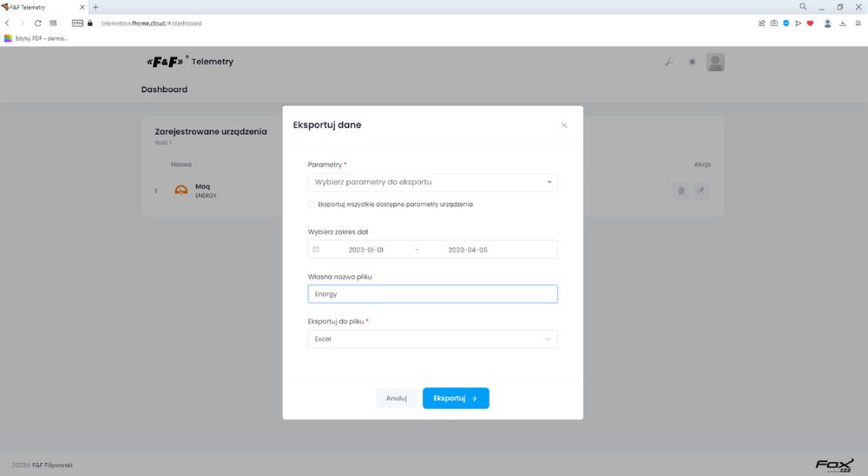Click the Zarejestrowane urządzenia heading
The width and height of the screenshot is (868, 476).
(211, 132)
